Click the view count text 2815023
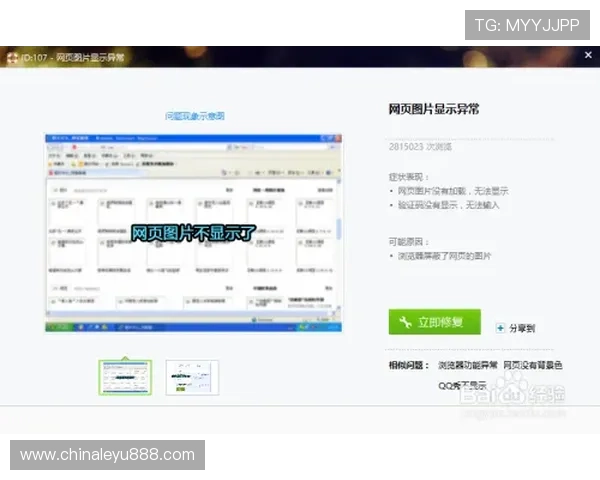This screenshot has height=480, width=600. 406,147
